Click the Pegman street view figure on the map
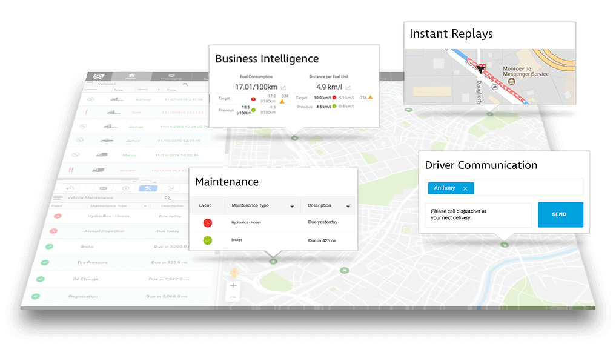This screenshot has width=616, height=364. tap(234, 273)
